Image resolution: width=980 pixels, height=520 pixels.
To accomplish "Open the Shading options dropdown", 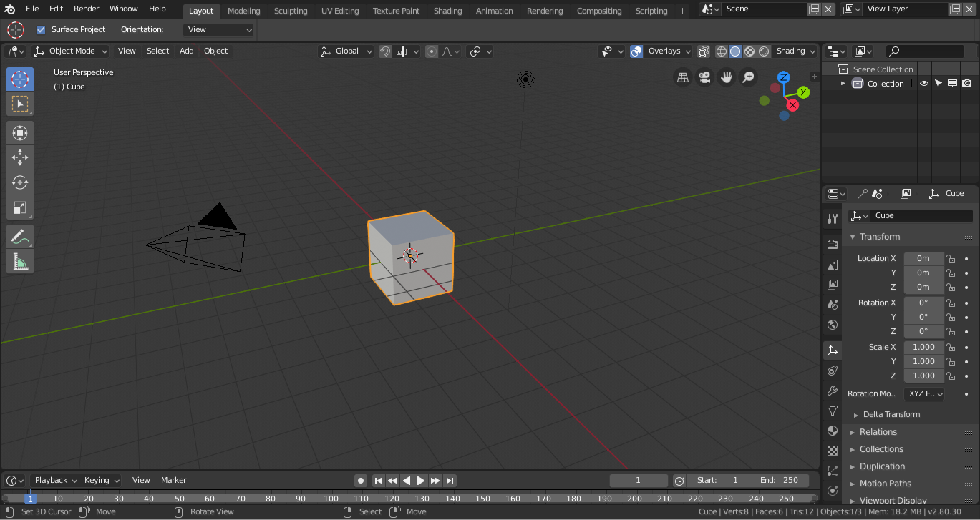I will 795,51.
